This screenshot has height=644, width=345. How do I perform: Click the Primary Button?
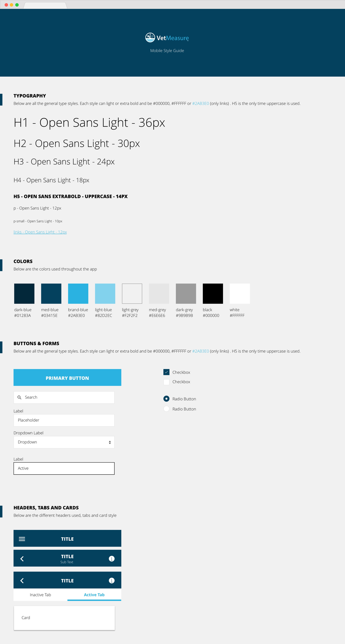pyautogui.click(x=67, y=377)
